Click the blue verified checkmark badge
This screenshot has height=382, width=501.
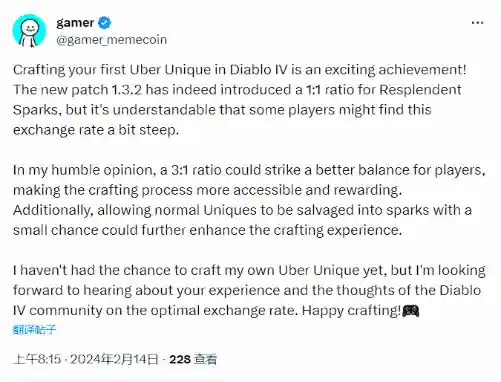pyautogui.click(x=105, y=23)
